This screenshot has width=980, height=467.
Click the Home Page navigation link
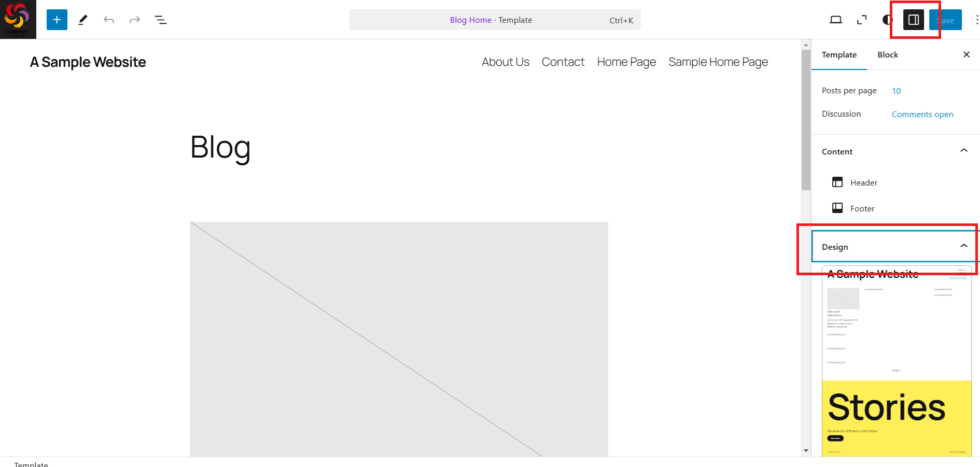(x=626, y=62)
